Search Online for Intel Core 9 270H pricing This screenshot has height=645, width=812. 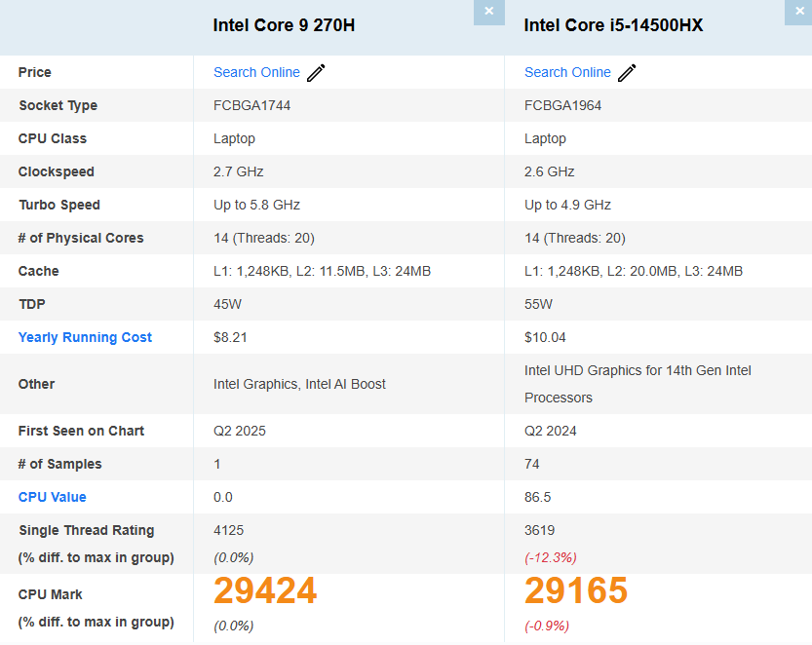coord(256,72)
